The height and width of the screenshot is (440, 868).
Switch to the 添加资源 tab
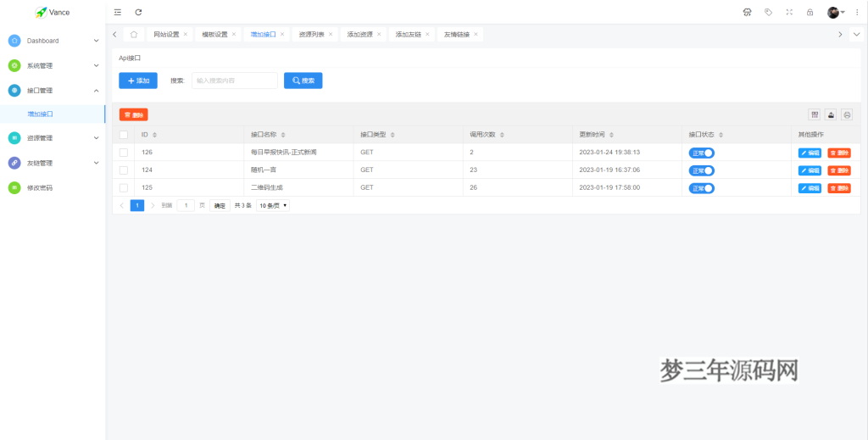pos(359,34)
